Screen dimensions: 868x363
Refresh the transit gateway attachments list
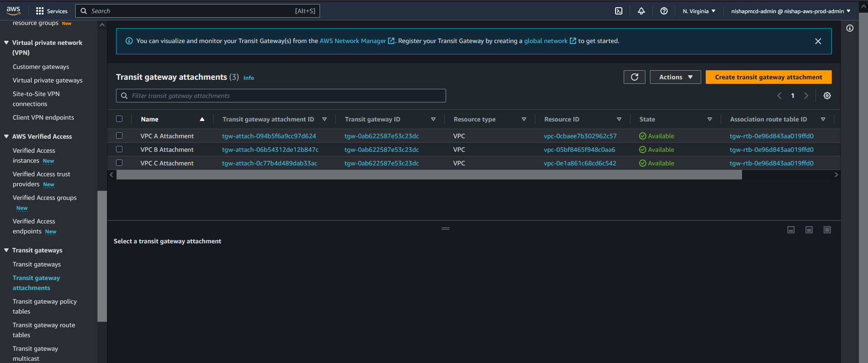pos(634,77)
